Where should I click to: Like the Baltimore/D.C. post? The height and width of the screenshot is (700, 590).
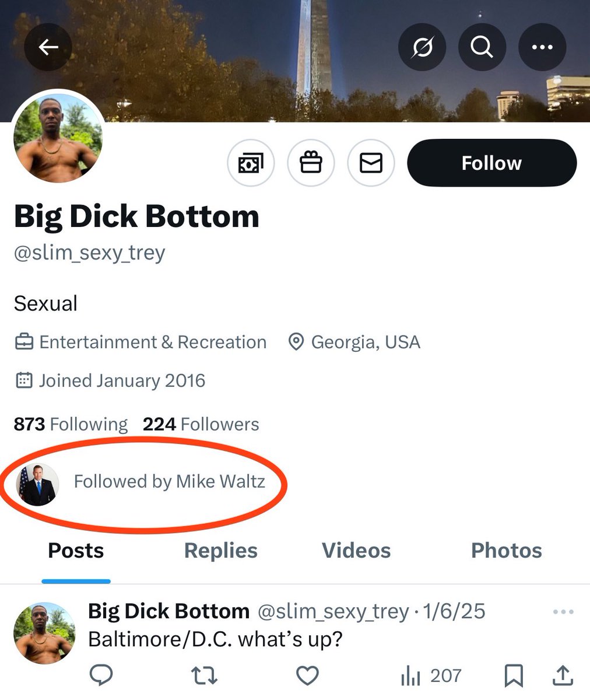[307, 675]
